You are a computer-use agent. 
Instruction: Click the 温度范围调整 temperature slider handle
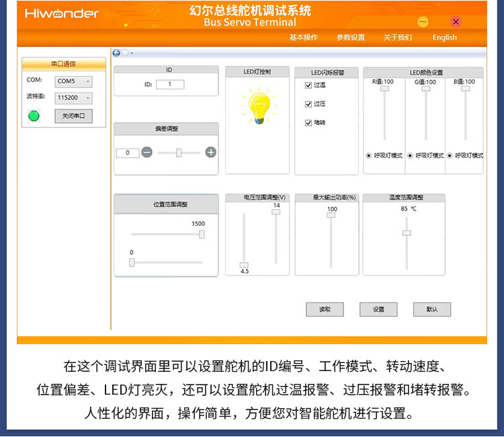406,233
